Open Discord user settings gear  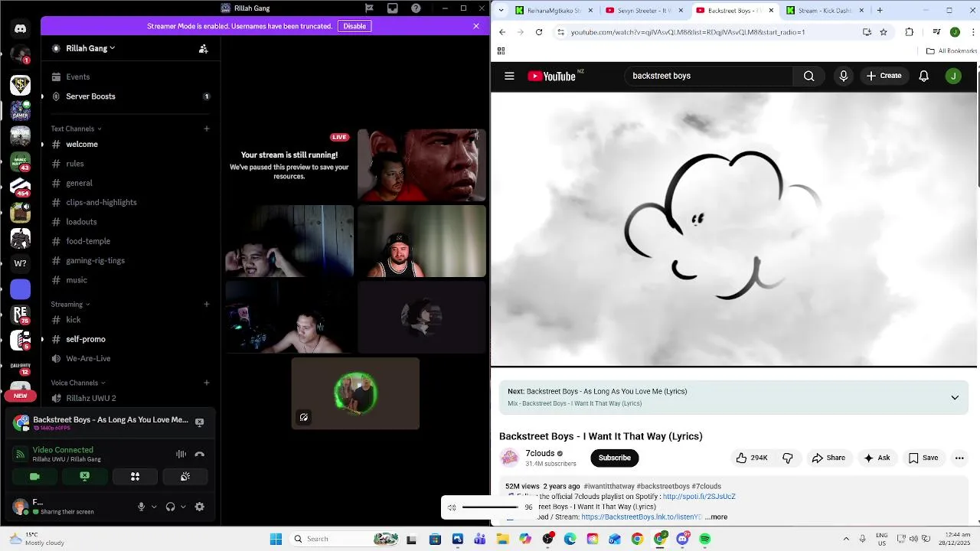coord(200,507)
